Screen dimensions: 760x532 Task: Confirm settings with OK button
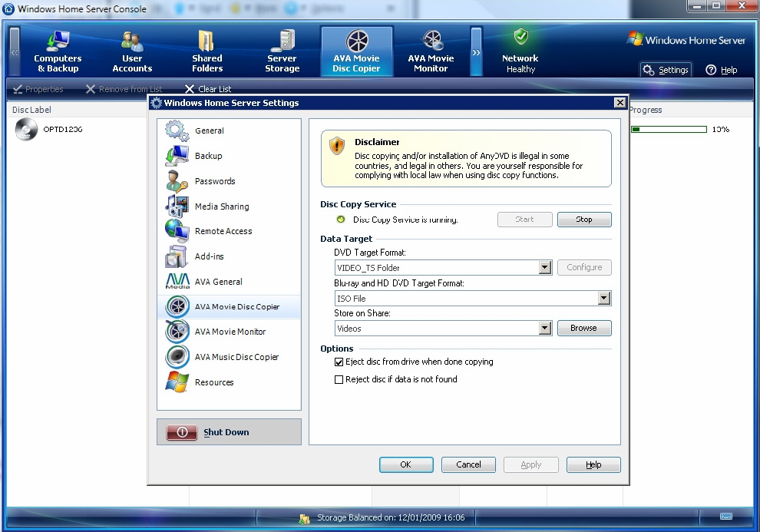(406, 464)
